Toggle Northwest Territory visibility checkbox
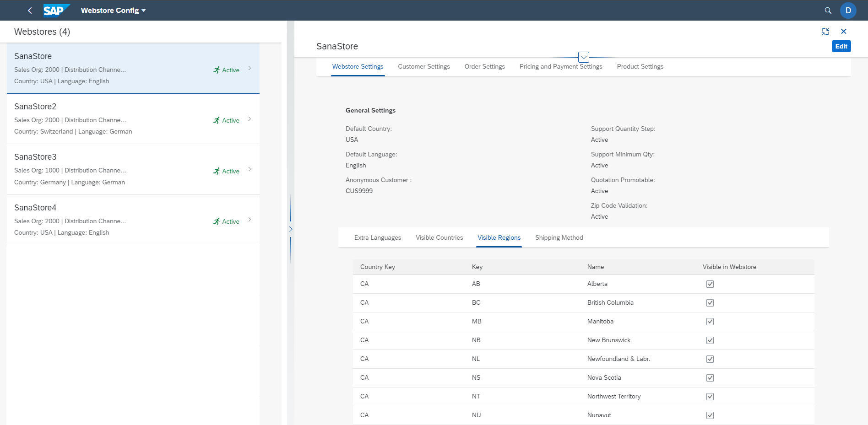Image resolution: width=868 pixels, height=425 pixels. click(710, 397)
